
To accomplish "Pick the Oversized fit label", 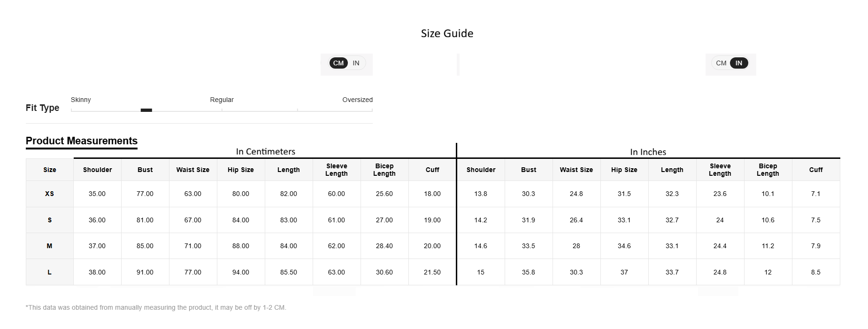I will (x=357, y=100).
